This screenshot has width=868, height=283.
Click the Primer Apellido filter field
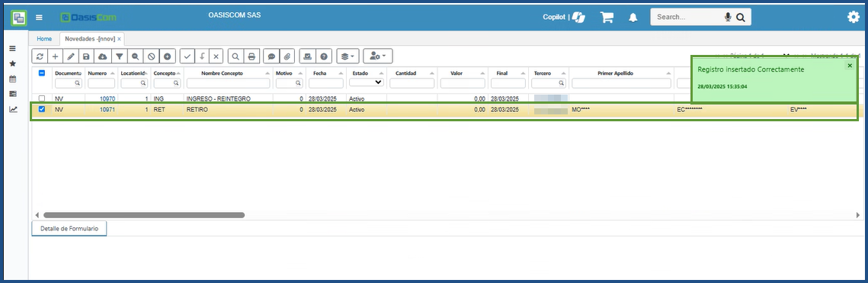[x=621, y=83]
